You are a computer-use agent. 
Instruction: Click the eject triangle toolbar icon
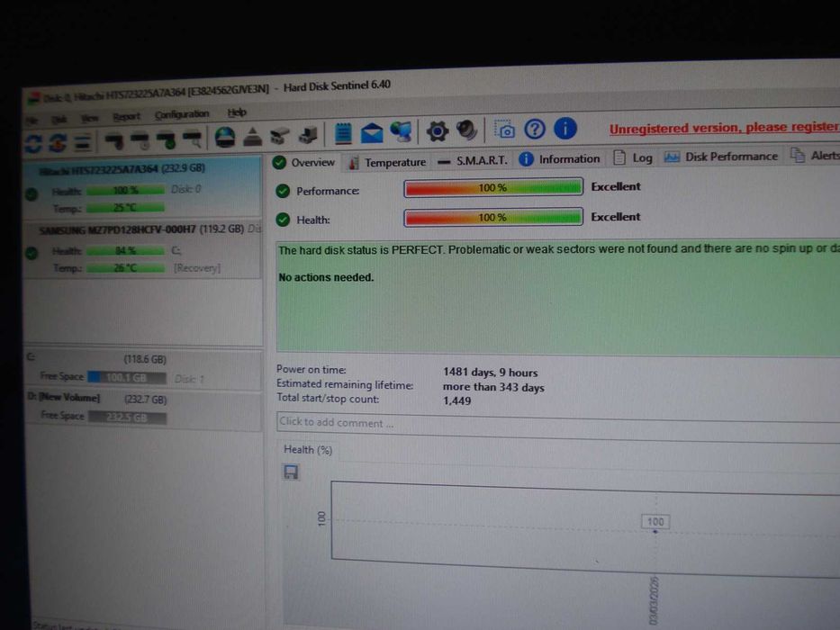(252, 137)
